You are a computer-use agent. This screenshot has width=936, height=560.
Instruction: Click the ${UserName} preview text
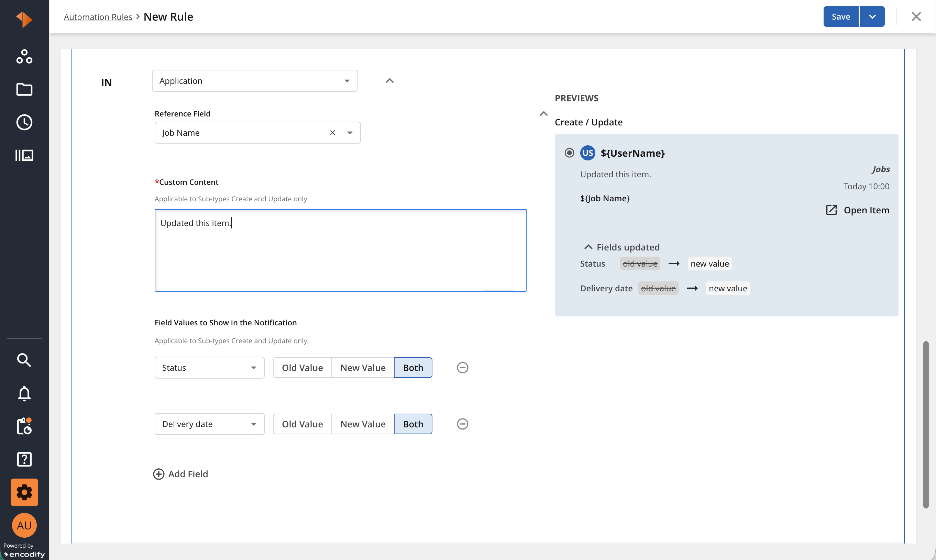pyautogui.click(x=632, y=153)
